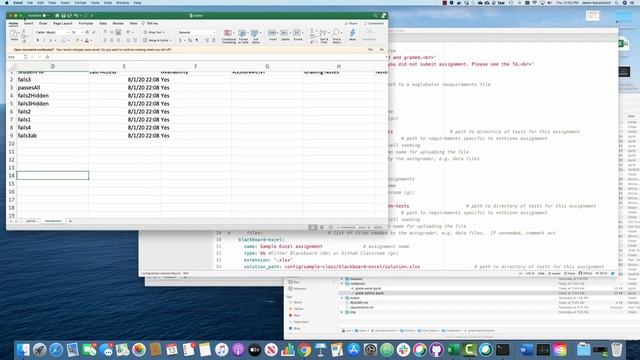This screenshot has width=640, height=360.
Task: Click the Bold formatting button
Action: [38, 40]
